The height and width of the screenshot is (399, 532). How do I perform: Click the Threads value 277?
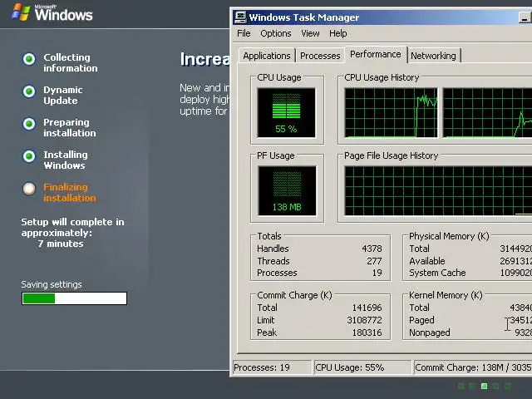(374, 261)
